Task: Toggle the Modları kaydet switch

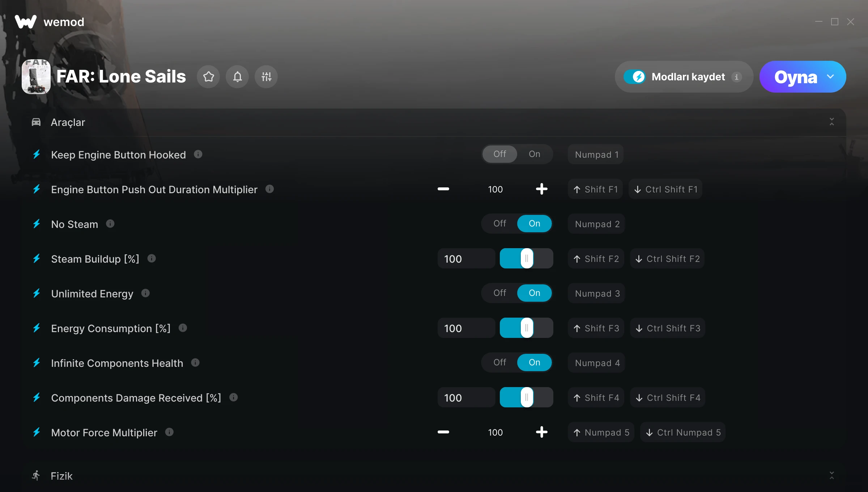Action: click(634, 77)
